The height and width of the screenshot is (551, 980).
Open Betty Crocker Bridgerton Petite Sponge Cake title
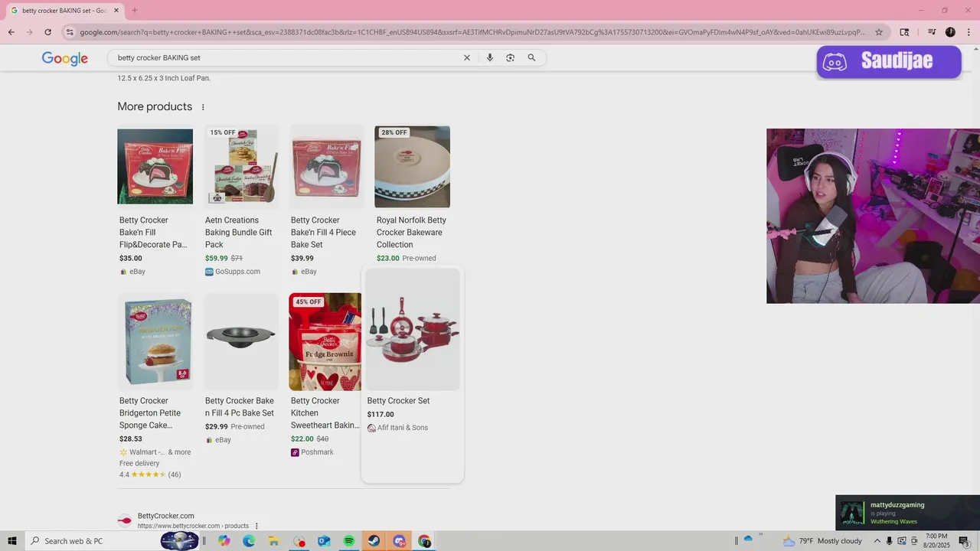click(x=150, y=413)
